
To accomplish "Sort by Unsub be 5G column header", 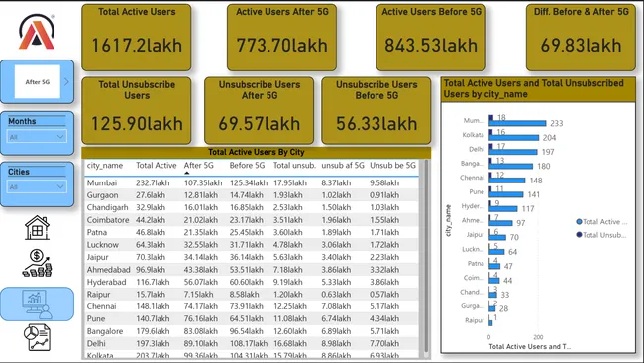I will point(392,166).
